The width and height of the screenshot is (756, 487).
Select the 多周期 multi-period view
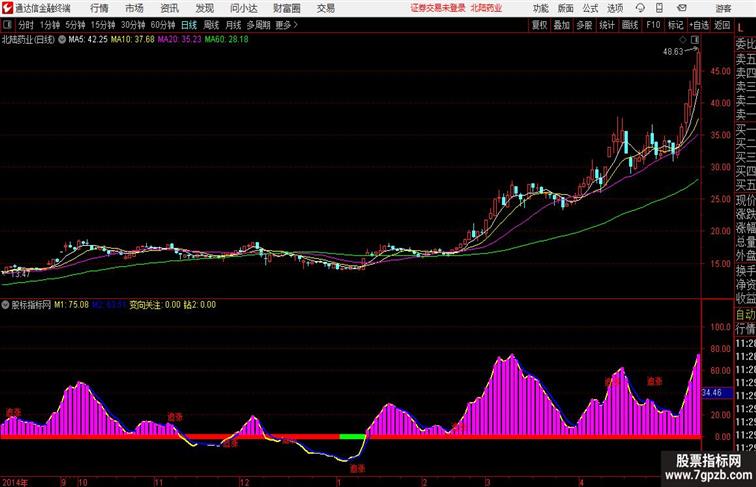pos(258,25)
